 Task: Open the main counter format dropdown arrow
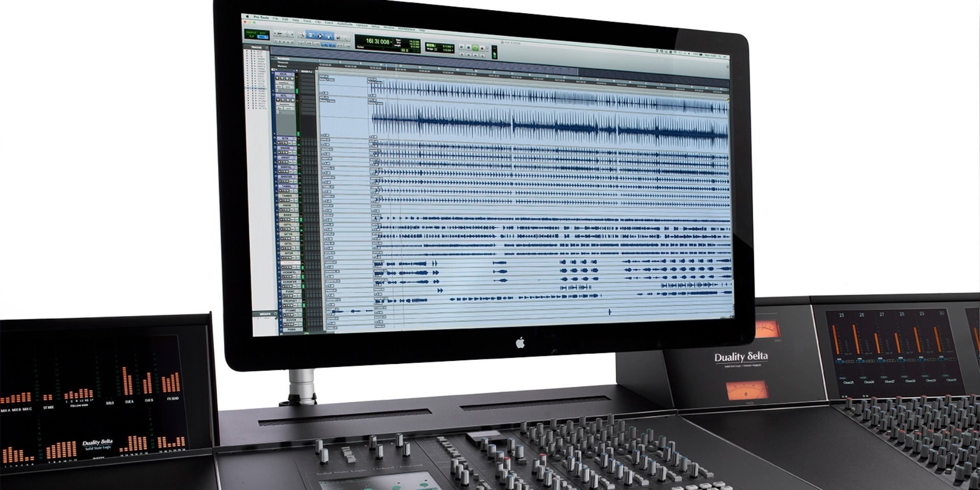391,42
